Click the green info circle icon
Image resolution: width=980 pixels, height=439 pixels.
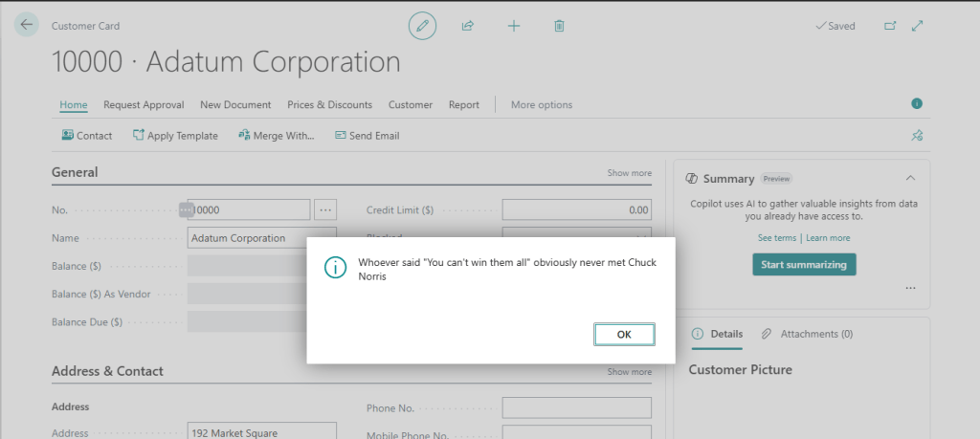coord(917,103)
